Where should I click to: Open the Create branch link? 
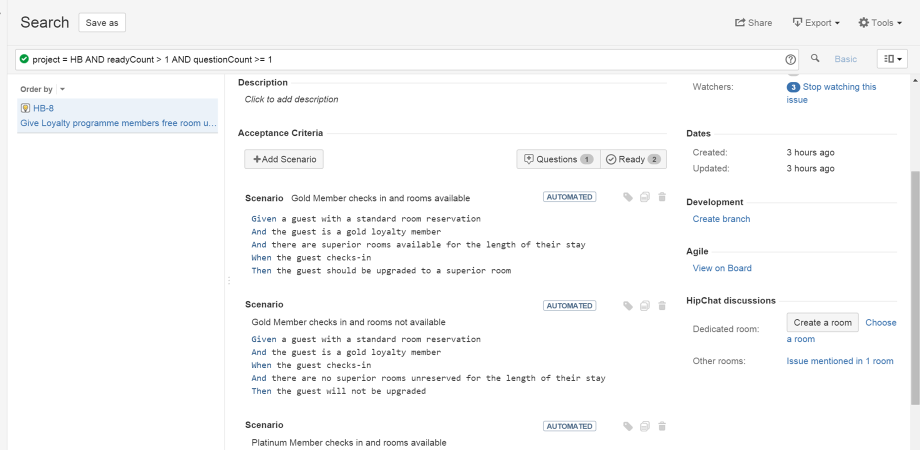pos(721,219)
